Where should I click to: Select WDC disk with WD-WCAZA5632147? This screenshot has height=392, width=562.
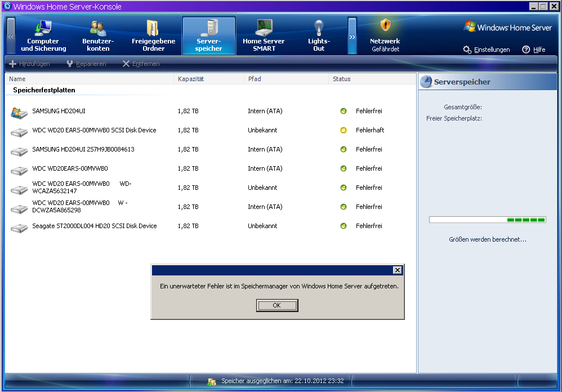coord(82,188)
